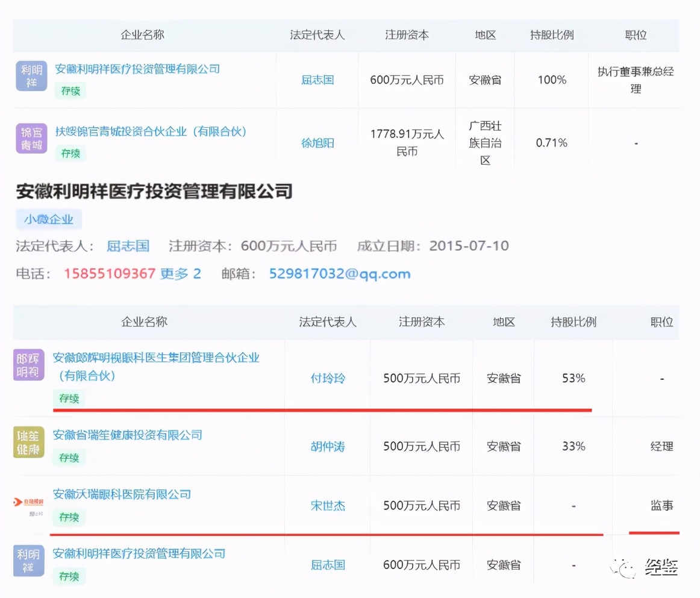
Task: Click the 利明祥 logo icon in the first row
Action: click(x=31, y=76)
